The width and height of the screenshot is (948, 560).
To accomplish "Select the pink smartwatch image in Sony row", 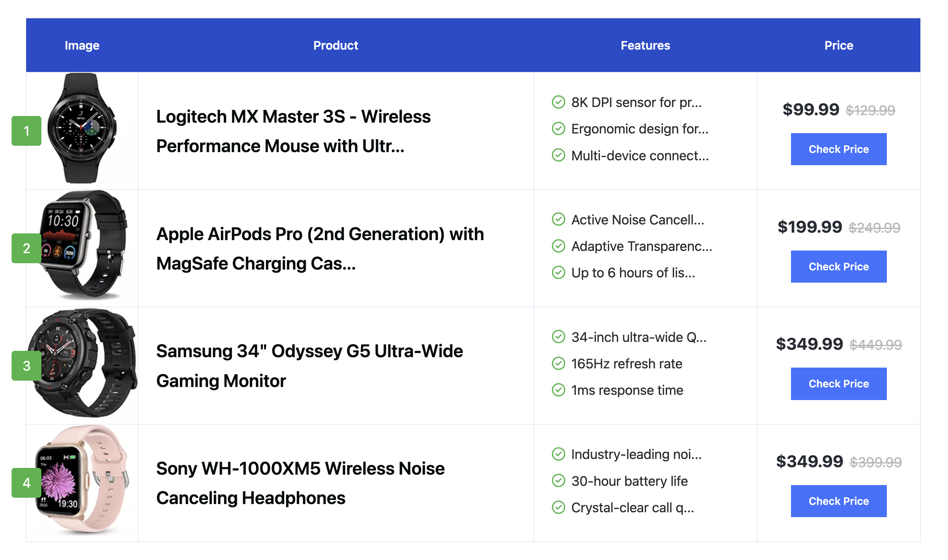I will 82,479.
